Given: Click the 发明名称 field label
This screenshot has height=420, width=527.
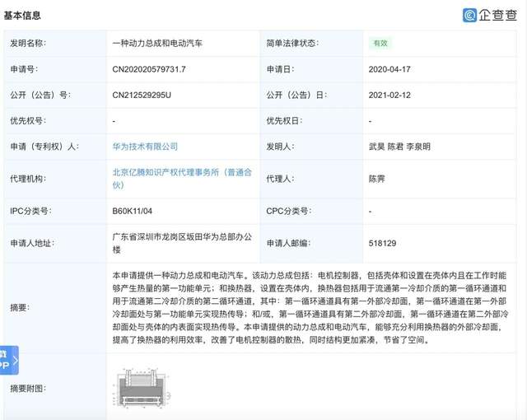Looking at the screenshot, I should click(28, 44).
